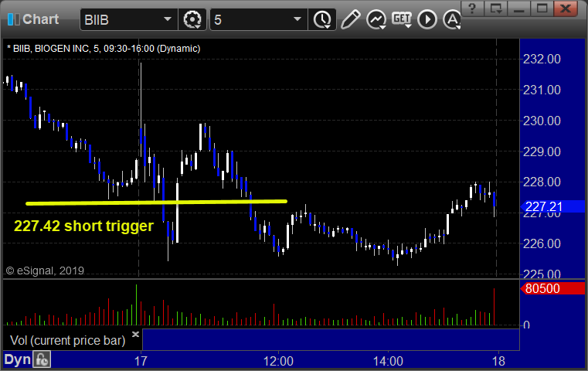Click the 229.00 price scale label

point(542,151)
